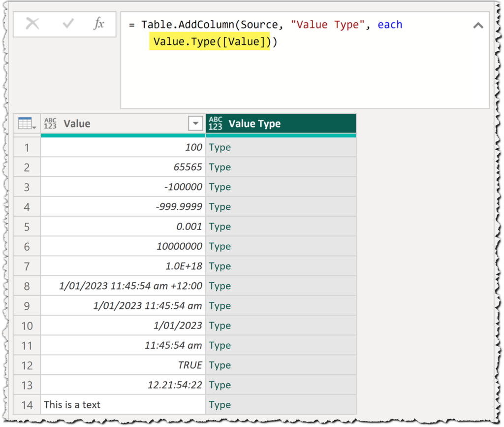The width and height of the screenshot is (504, 427).
Task: Open the Type link in row 12
Action: (x=220, y=365)
